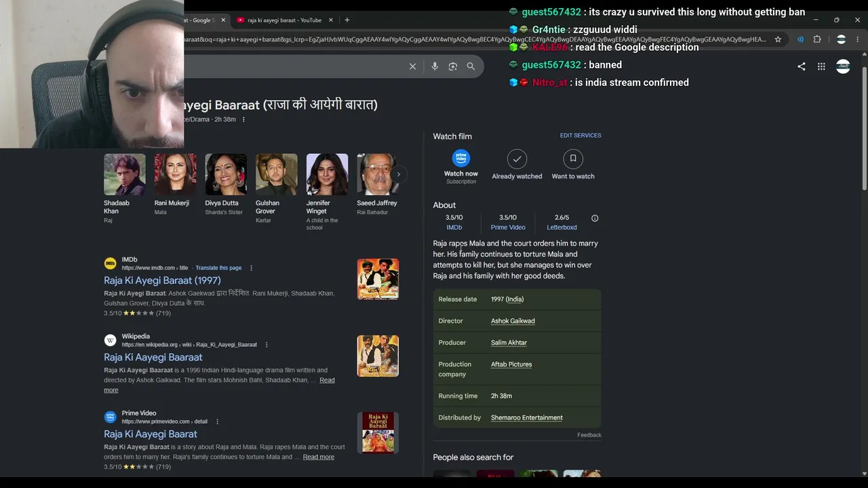
Task: Mark film as Already watched
Action: click(x=517, y=159)
